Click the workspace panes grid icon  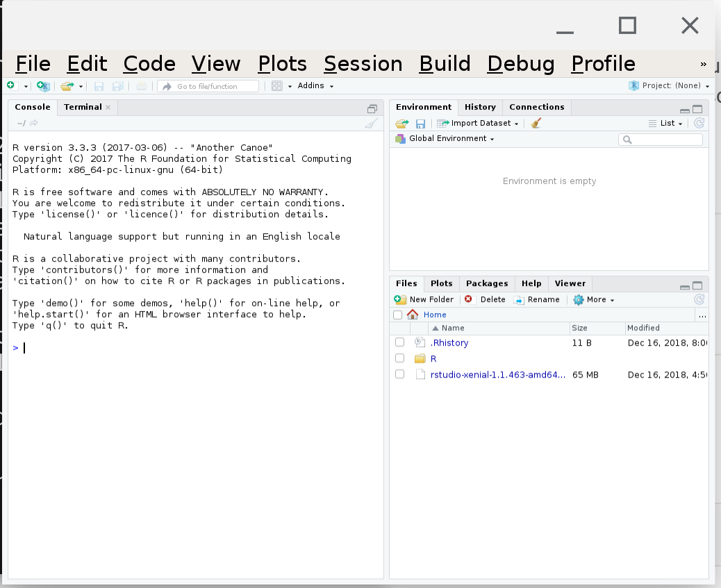[277, 86]
